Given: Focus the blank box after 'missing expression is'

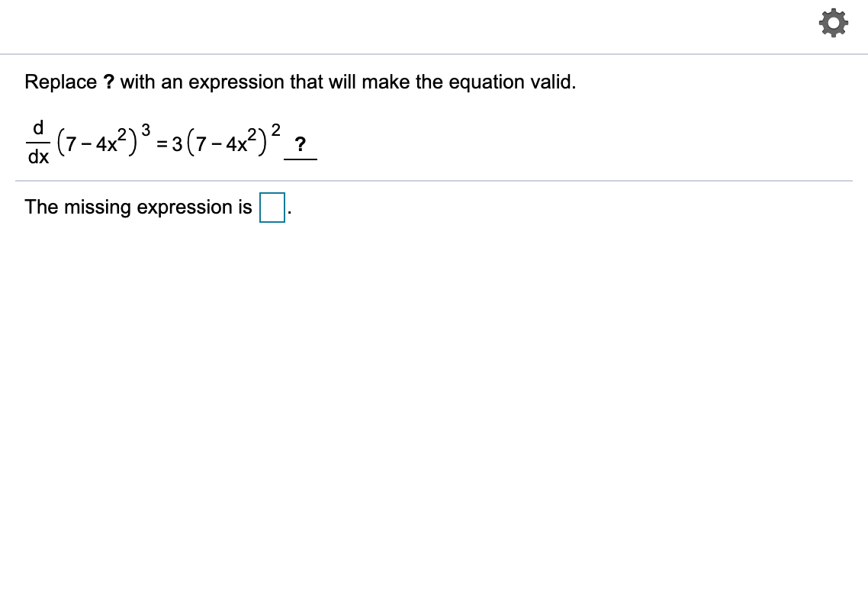Looking at the screenshot, I should point(272,207).
